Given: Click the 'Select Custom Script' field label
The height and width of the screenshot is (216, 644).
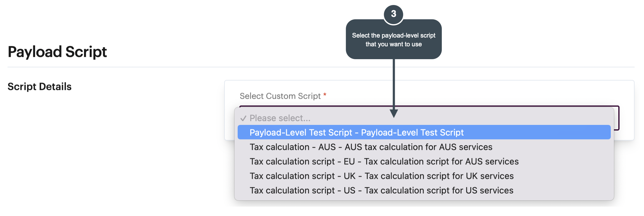Looking at the screenshot, I should pos(280,96).
